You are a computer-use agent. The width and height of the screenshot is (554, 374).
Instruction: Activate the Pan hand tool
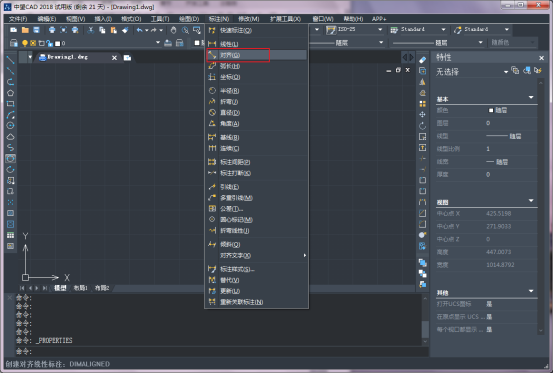(x=173, y=30)
